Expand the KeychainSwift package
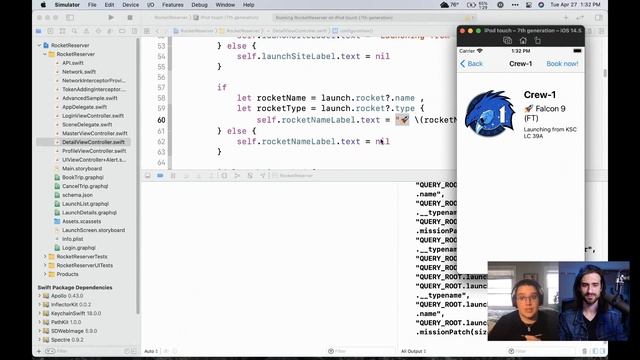The height and width of the screenshot is (360, 640). coord(40,313)
